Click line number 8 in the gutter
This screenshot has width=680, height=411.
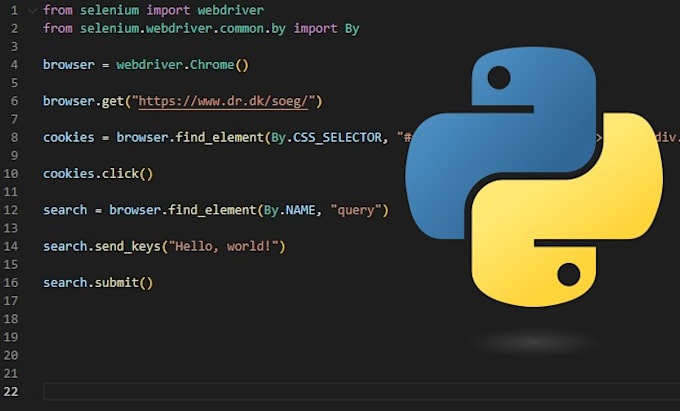coord(14,138)
